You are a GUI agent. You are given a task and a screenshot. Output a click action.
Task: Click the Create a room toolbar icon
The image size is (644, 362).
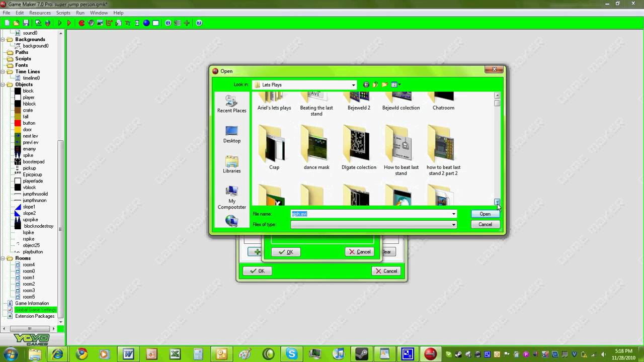[156, 23]
